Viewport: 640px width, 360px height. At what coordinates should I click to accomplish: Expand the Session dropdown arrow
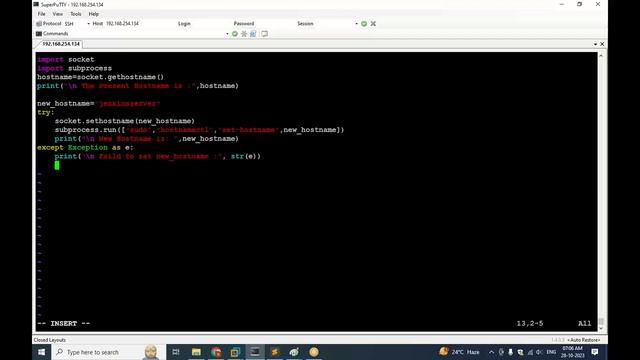tap(356, 24)
